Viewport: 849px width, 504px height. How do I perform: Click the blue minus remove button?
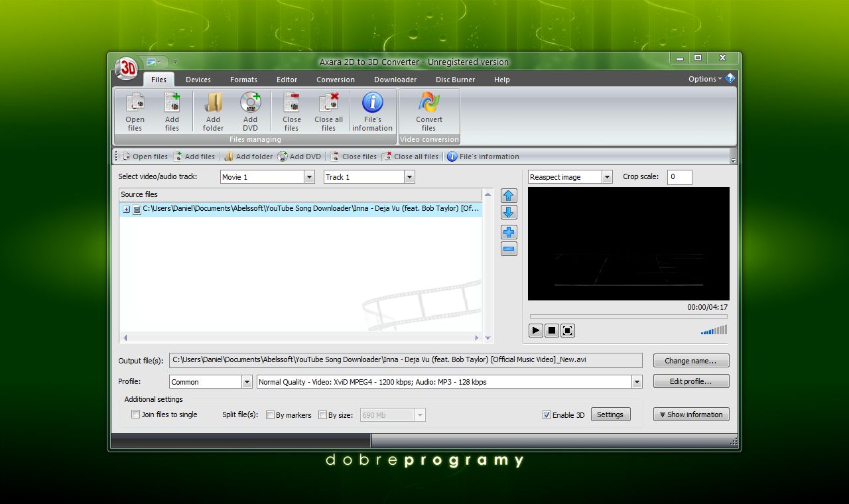509,249
